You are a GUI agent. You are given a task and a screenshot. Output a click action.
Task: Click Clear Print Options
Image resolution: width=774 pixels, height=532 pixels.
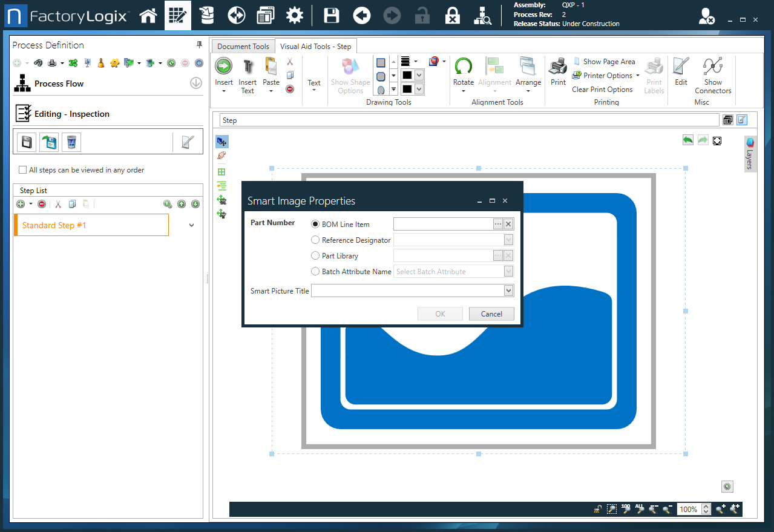tap(603, 89)
